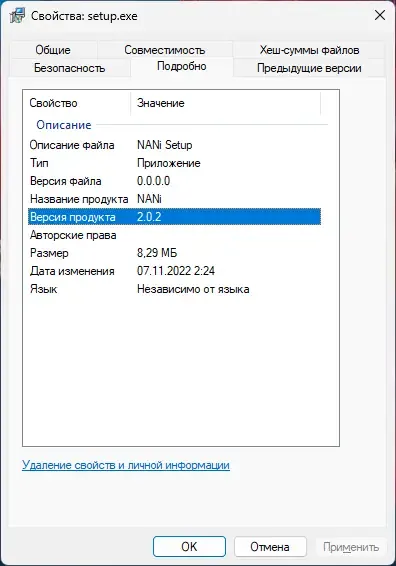Select the Авторские права row
396x566 pixels.
pyautogui.click(x=174, y=235)
